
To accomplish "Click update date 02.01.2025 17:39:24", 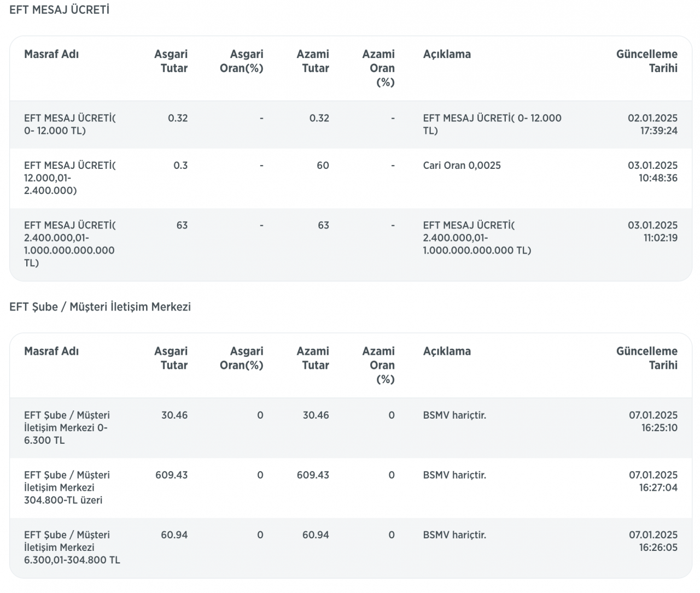I will point(652,124).
